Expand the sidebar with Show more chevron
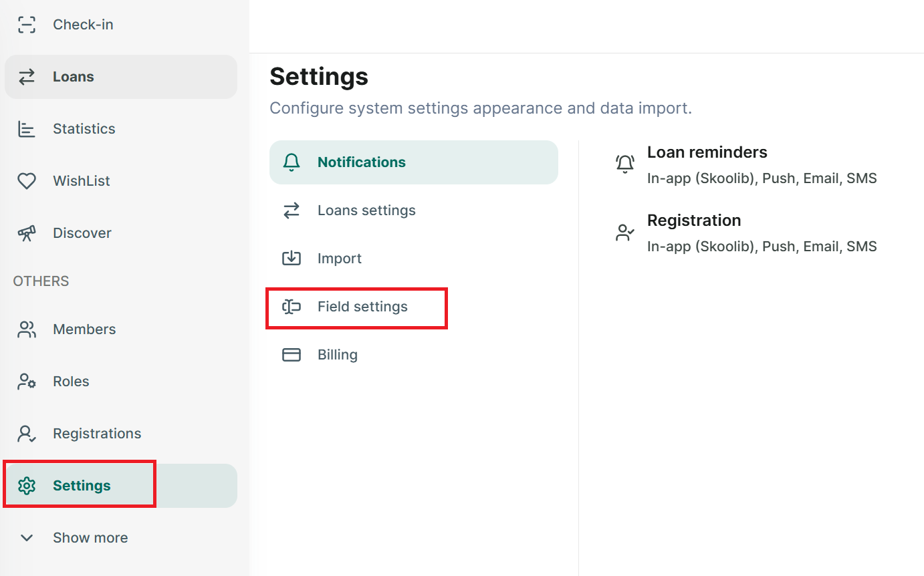This screenshot has width=924, height=576. pyautogui.click(x=27, y=538)
